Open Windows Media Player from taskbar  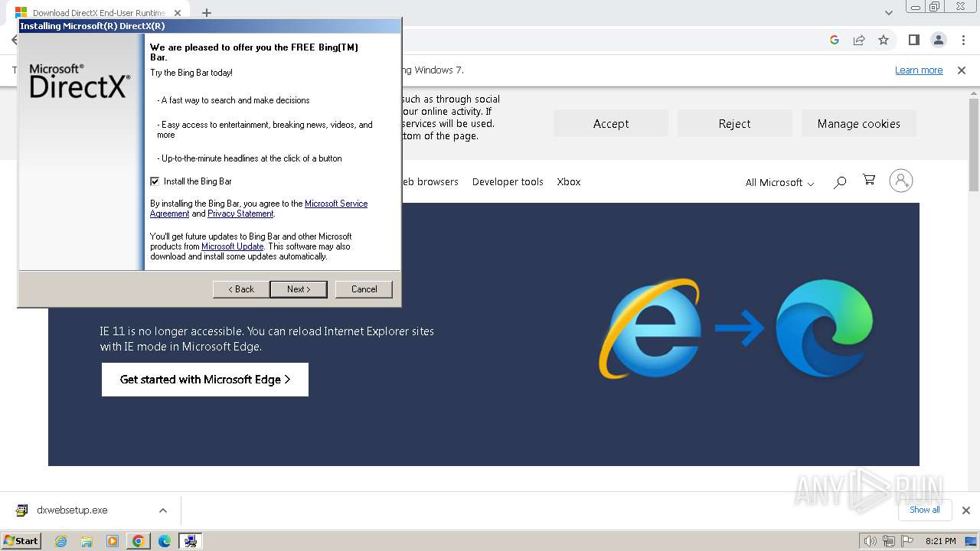click(113, 541)
